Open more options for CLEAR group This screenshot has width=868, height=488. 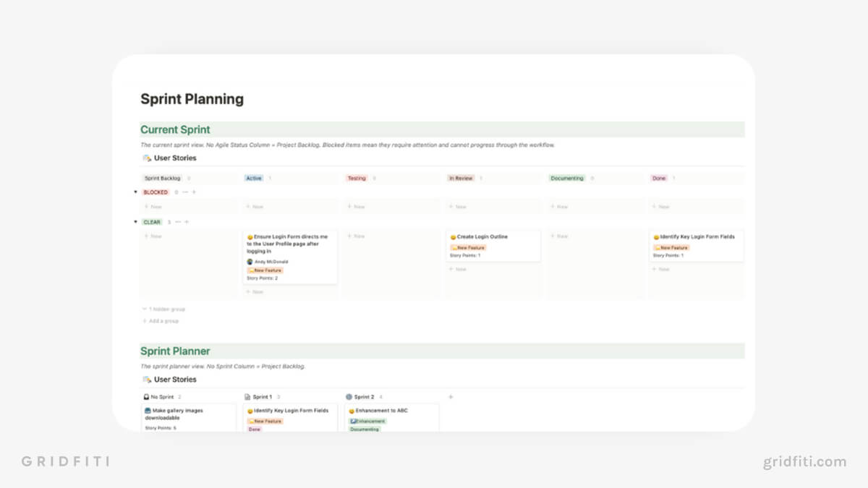pyautogui.click(x=178, y=222)
